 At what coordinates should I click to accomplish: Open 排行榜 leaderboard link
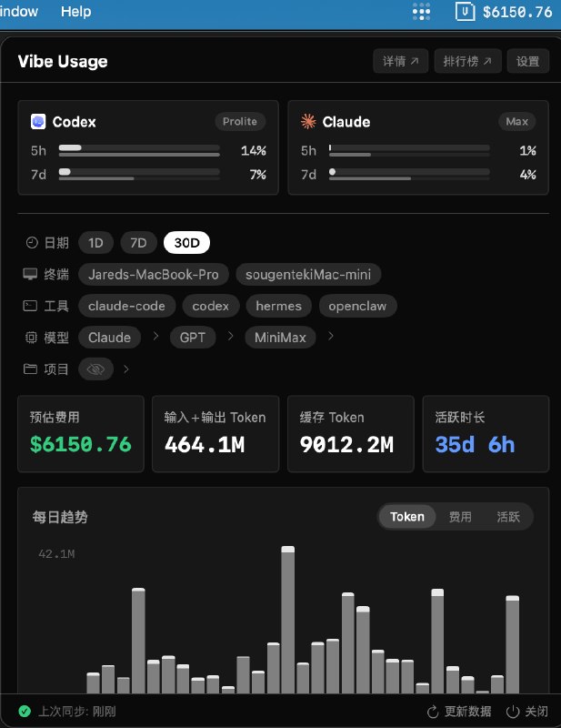point(467,61)
